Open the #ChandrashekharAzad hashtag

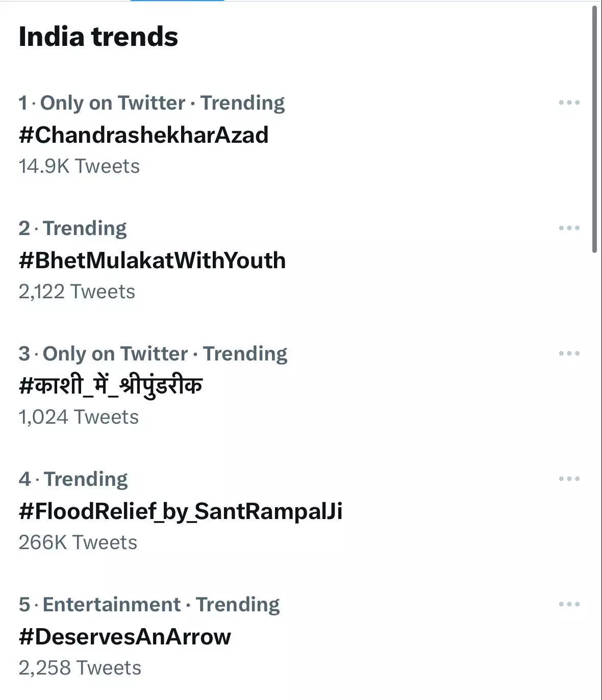pos(143,135)
